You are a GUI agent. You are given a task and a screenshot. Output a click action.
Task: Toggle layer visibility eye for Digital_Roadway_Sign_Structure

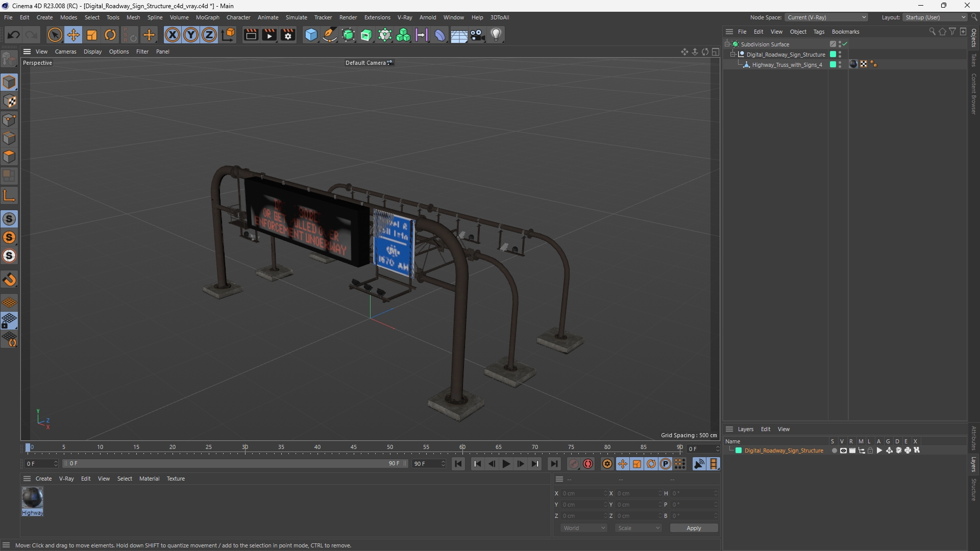click(843, 450)
